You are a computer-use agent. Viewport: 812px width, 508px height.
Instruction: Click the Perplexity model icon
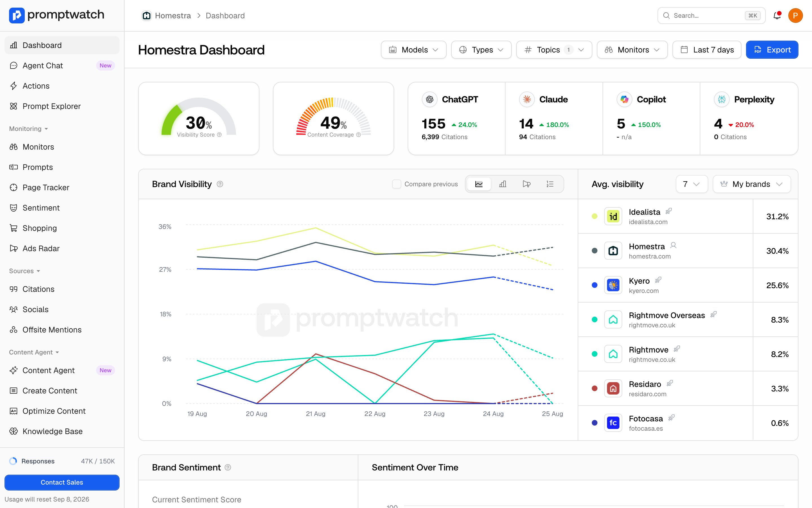(x=722, y=99)
